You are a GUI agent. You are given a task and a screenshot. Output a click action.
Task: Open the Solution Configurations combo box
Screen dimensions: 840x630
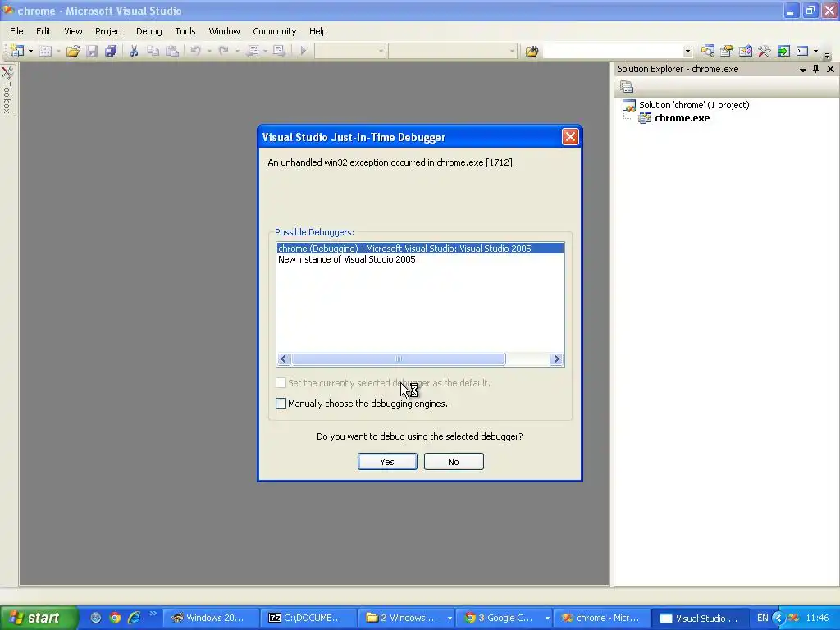click(349, 51)
